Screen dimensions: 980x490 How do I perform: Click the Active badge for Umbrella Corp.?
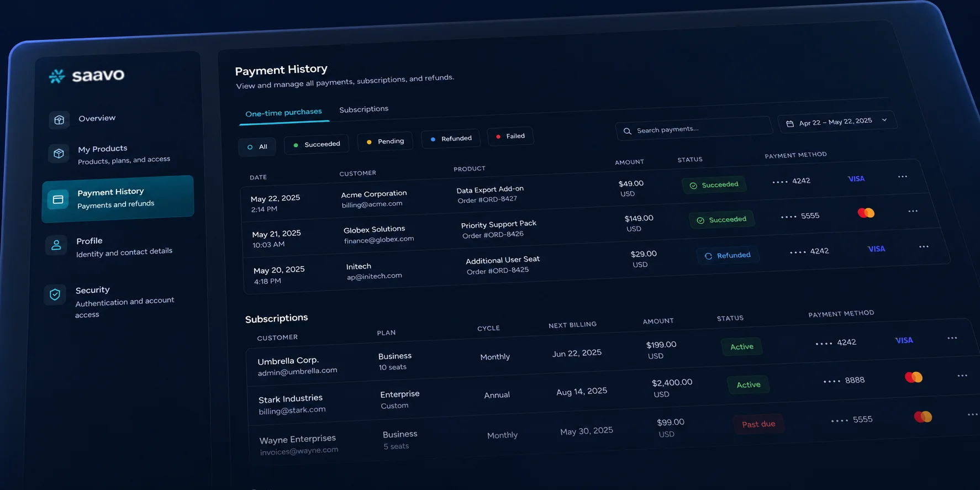coord(742,347)
